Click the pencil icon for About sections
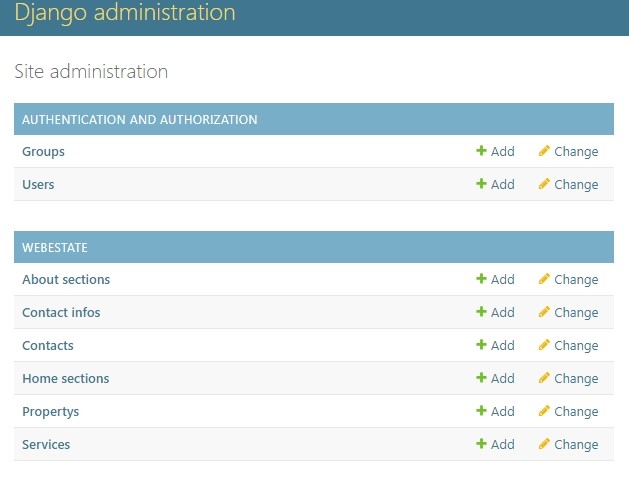 click(x=544, y=279)
